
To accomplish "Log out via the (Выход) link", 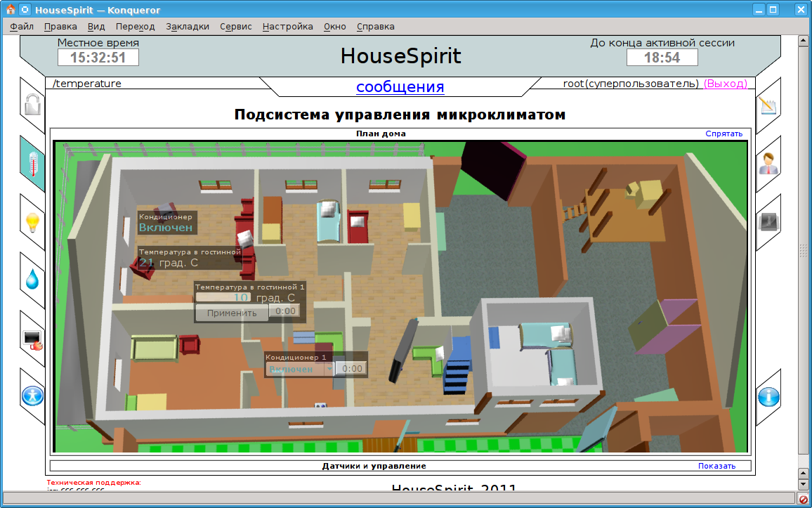I will 725,84.
